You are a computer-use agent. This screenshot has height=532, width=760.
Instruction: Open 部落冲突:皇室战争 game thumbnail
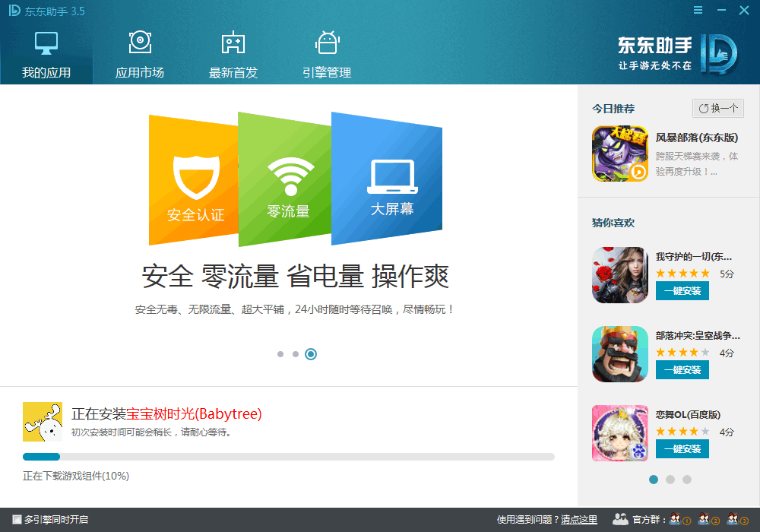(x=620, y=354)
